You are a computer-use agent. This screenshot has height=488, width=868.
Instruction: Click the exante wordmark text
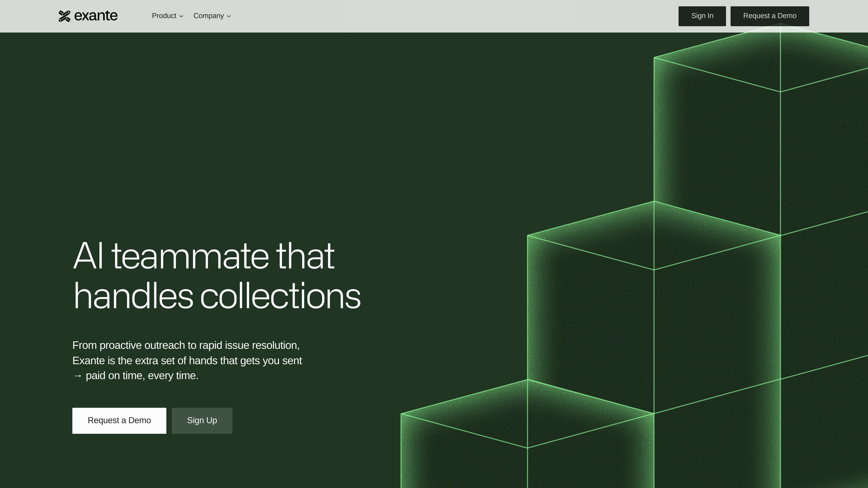pos(96,16)
